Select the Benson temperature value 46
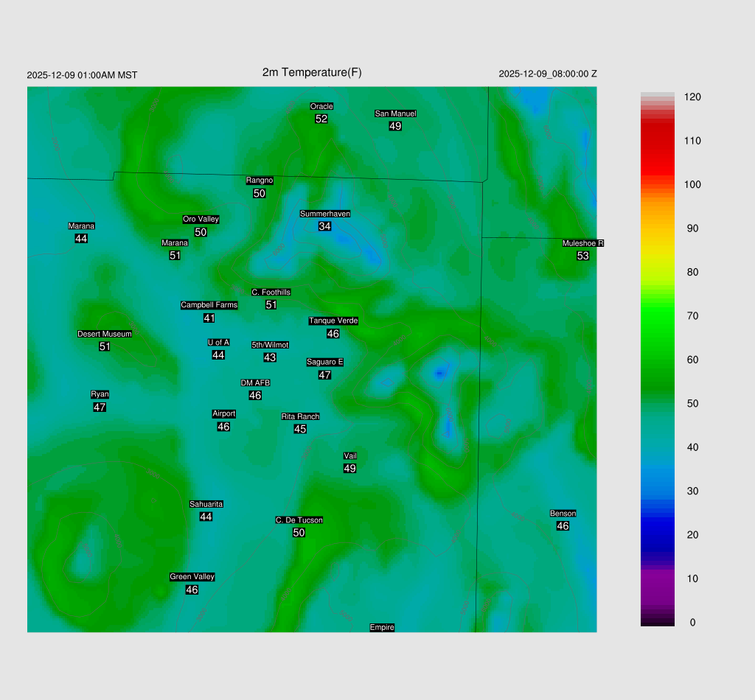Screen dimensions: 755x700 [563, 526]
